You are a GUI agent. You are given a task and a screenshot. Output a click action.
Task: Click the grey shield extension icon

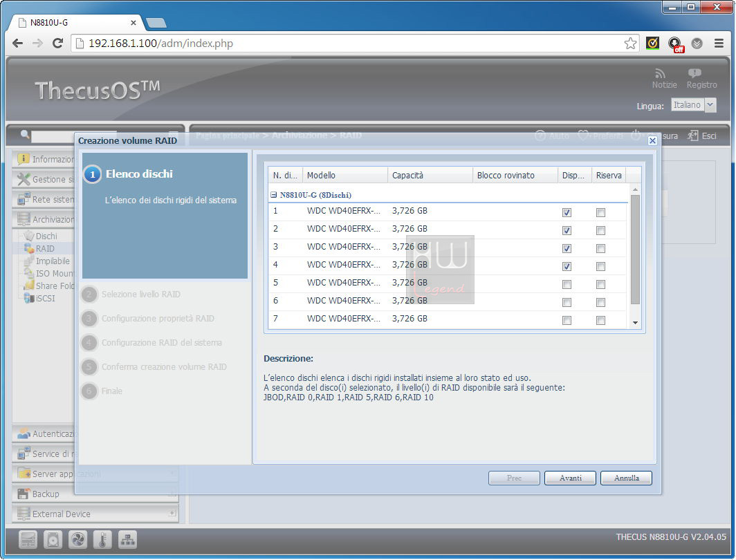coord(697,44)
